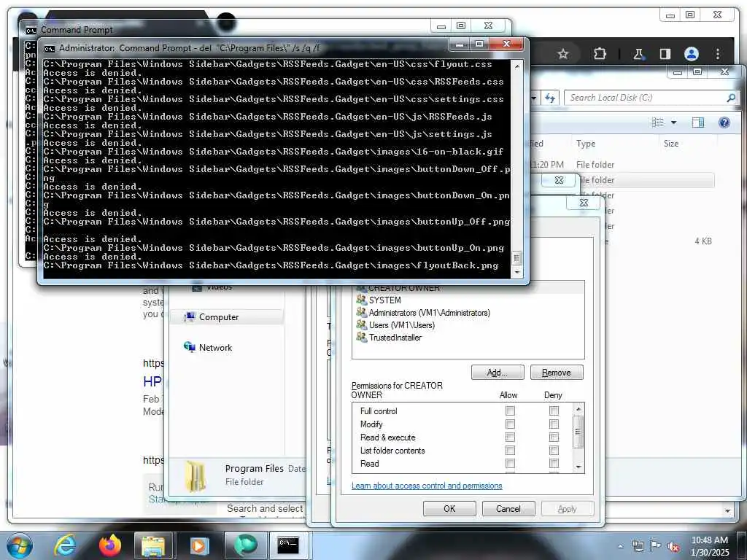
Task: Click the volume muted tray icon
Action: [673, 546]
